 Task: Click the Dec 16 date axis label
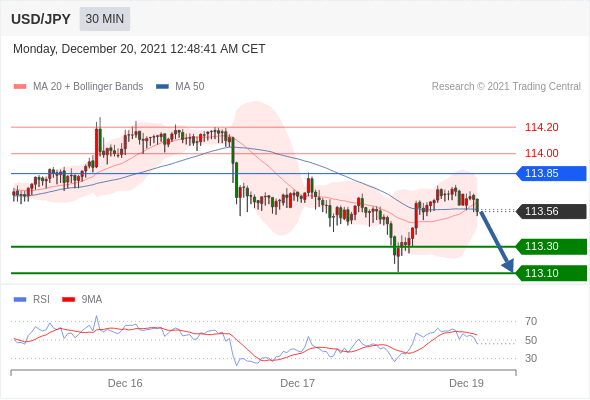(x=125, y=383)
